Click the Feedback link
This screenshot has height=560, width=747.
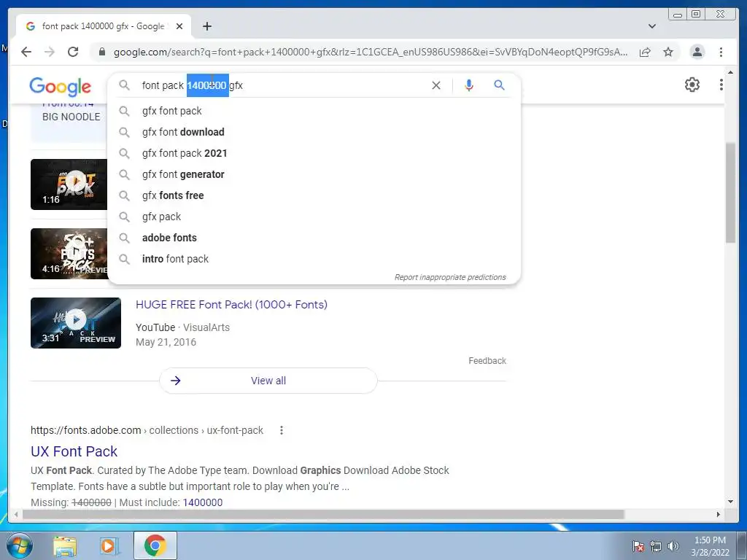[487, 360]
